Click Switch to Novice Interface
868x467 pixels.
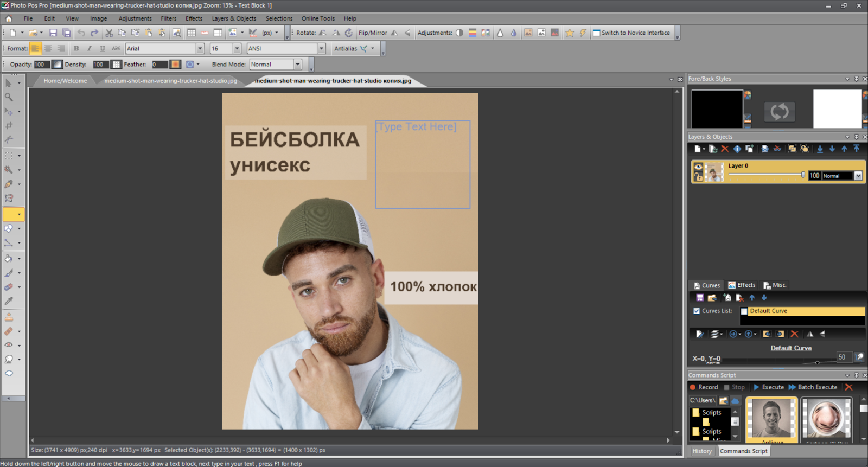[x=631, y=33]
